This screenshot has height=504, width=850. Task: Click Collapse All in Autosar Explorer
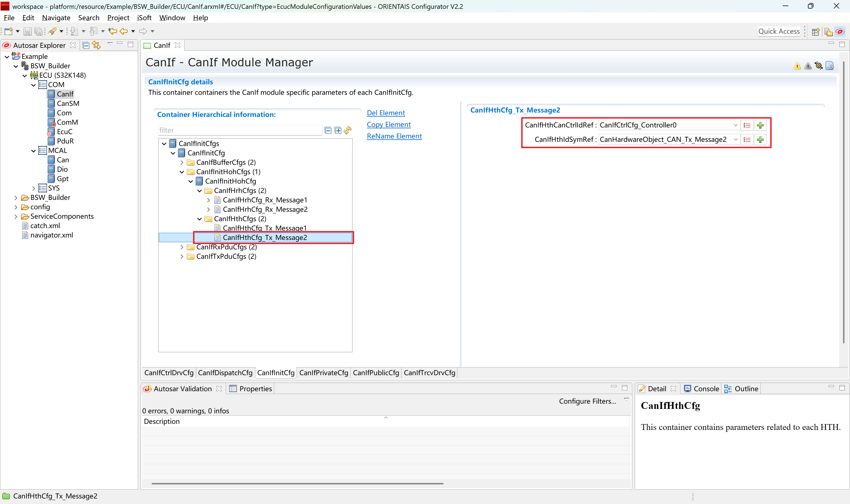pos(86,45)
